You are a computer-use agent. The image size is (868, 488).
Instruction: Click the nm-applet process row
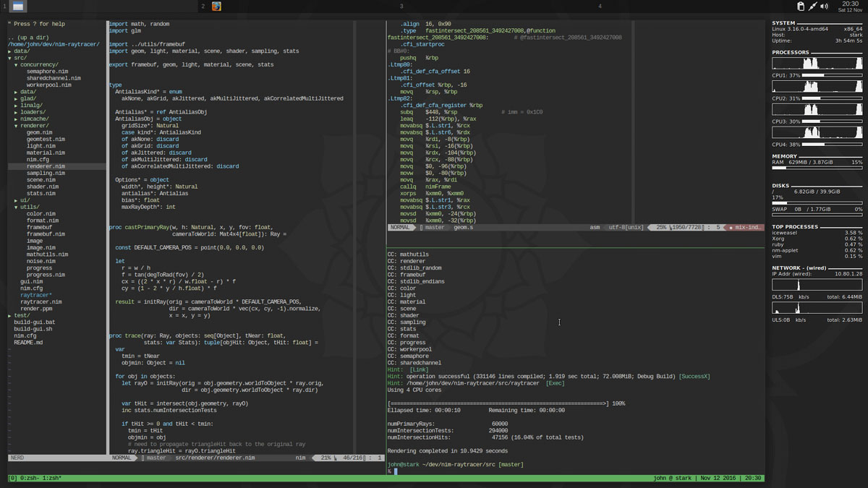click(817, 250)
